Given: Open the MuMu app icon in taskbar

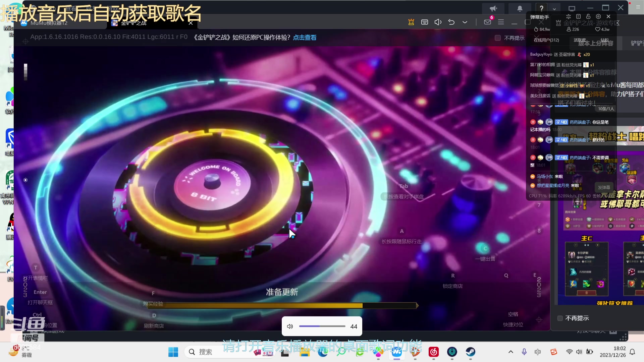Looking at the screenshot, I should coord(397,352).
